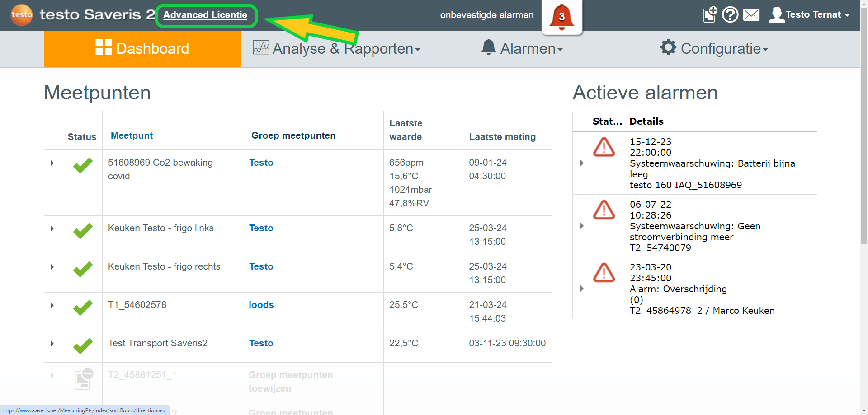
Task: Click the Laatste meting column header
Action: [502, 137]
